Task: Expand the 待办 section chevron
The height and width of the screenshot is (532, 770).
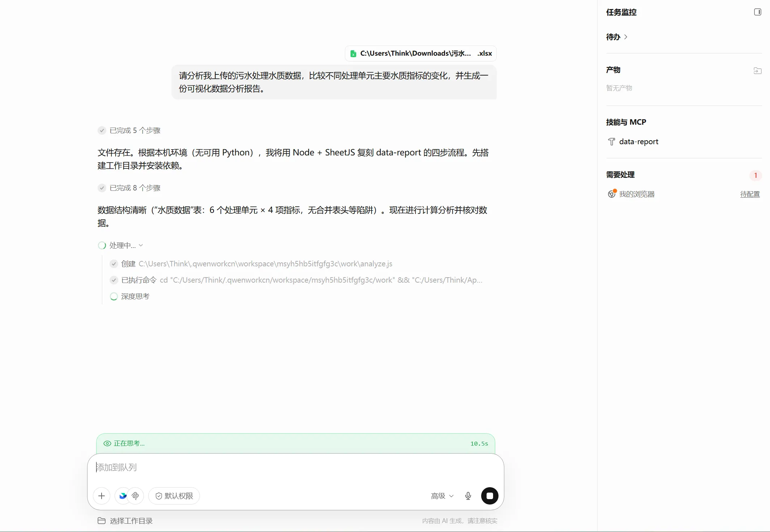Action: [626, 37]
